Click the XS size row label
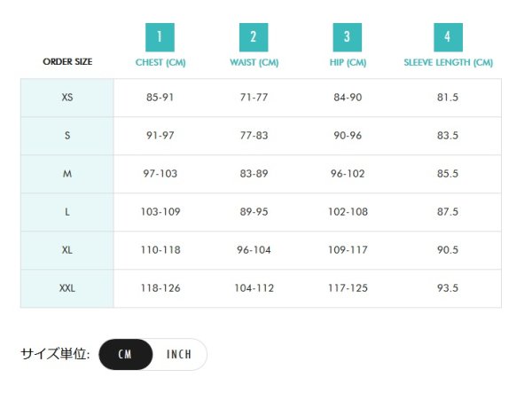532x393 pixels. pos(67,98)
